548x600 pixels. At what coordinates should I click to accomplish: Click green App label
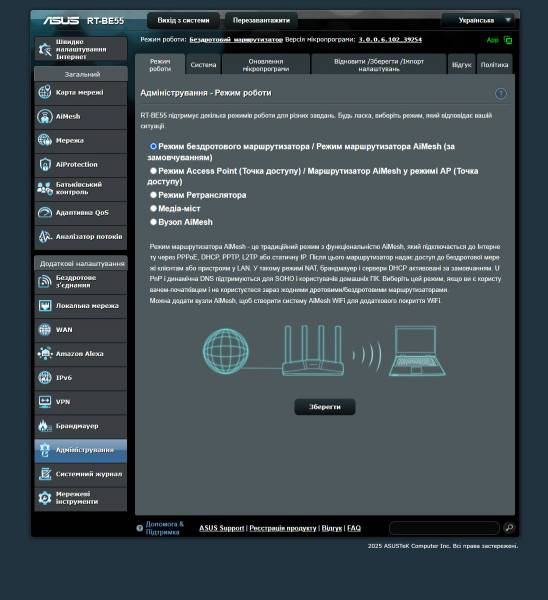493,40
